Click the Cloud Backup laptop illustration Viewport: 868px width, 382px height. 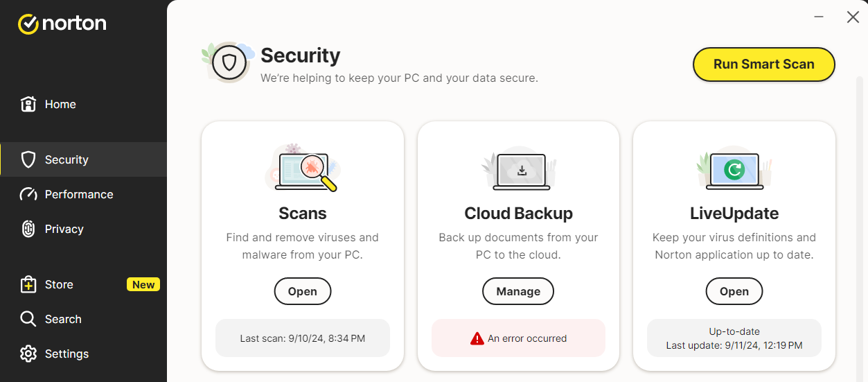[519, 171]
